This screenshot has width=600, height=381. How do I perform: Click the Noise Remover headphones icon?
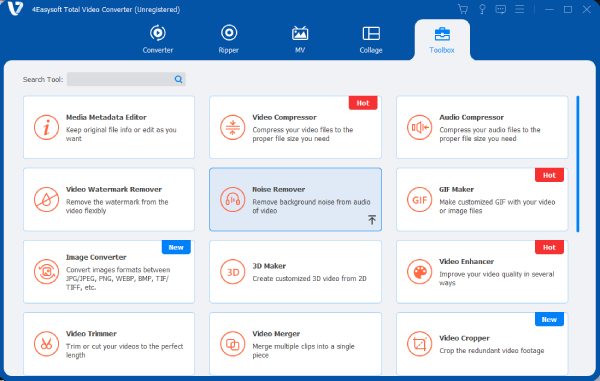233,199
